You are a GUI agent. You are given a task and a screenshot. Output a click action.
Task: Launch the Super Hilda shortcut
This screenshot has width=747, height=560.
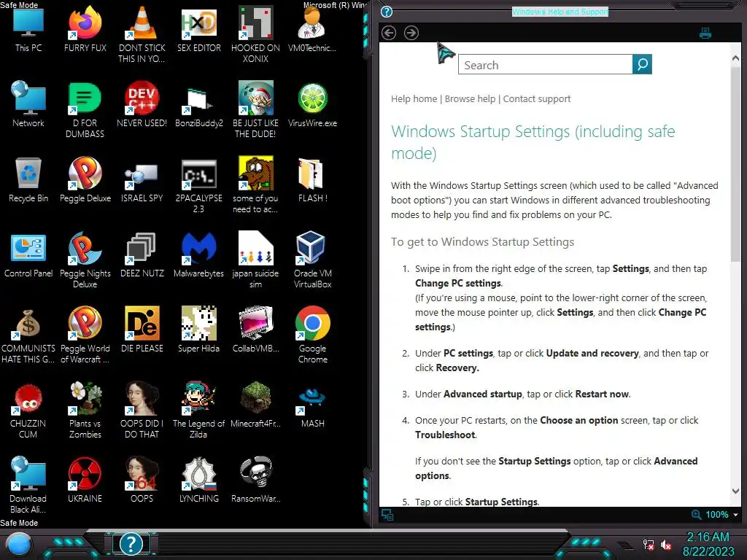tap(198, 330)
